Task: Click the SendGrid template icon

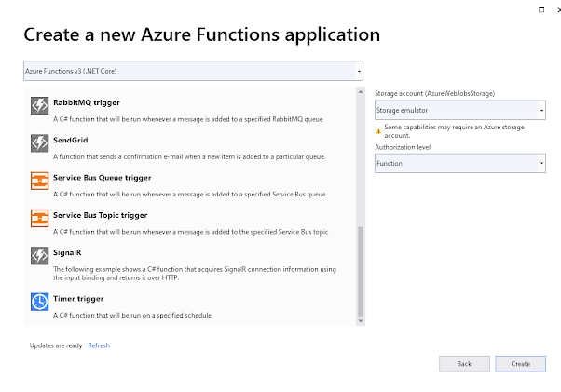Action: click(39, 143)
